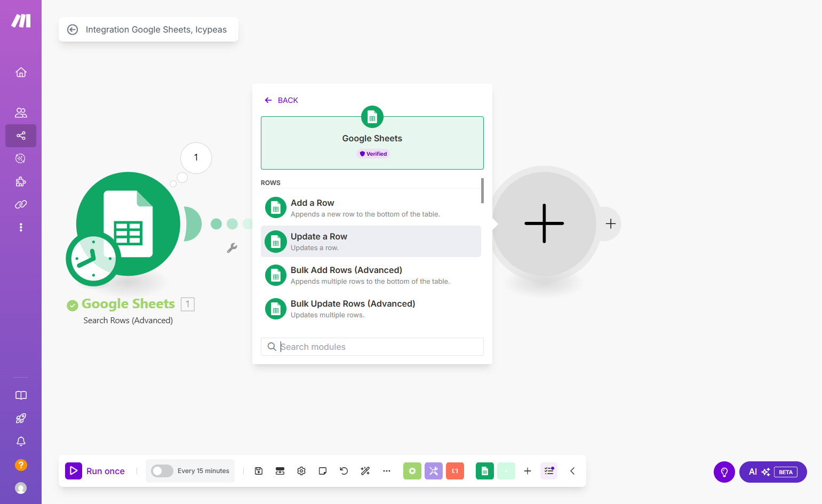This screenshot has width=822, height=504.
Task: Click the large empty plus module
Action: click(544, 223)
